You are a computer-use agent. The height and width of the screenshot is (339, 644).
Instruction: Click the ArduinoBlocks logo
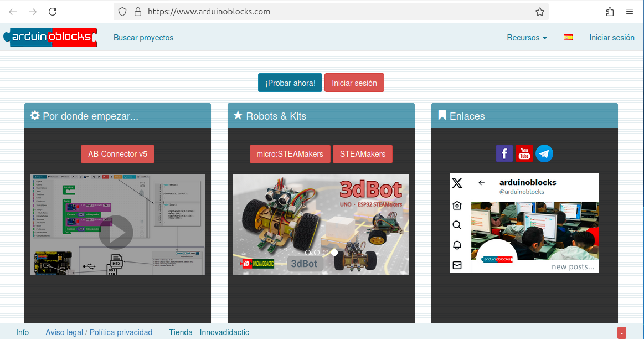pyautogui.click(x=50, y=38)
